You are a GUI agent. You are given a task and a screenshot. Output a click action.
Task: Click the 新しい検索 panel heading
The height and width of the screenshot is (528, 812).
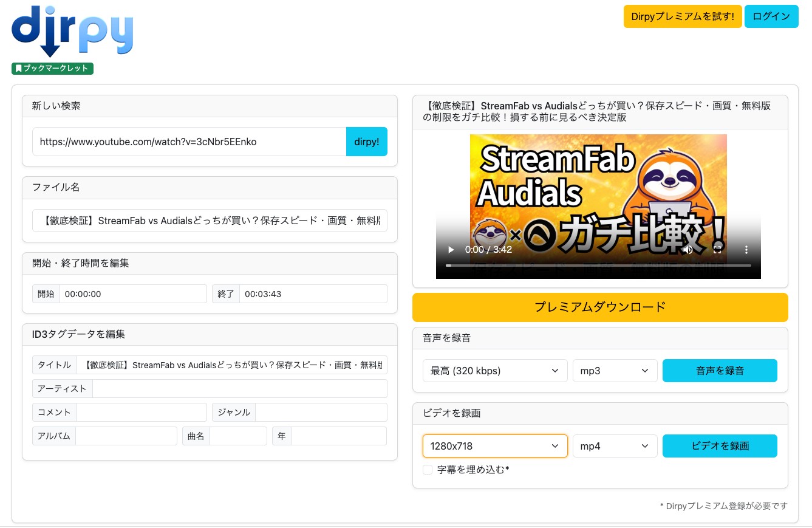[x=56, y=106]
